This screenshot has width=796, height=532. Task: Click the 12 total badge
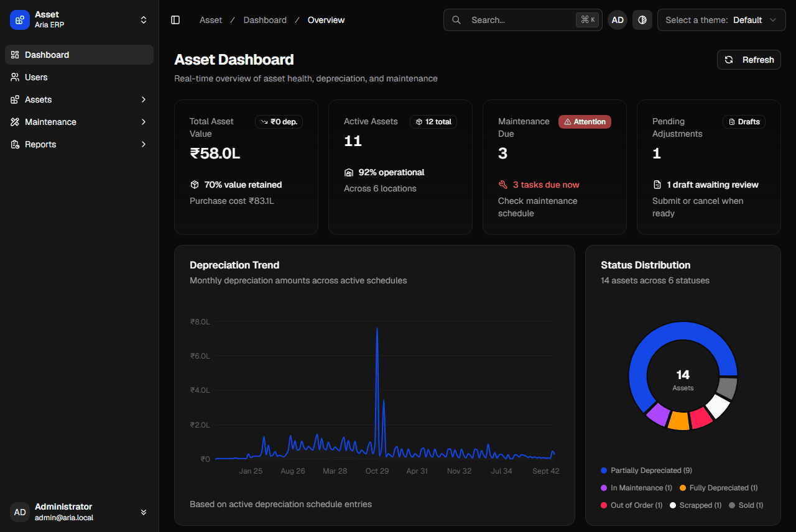[433, 122]
